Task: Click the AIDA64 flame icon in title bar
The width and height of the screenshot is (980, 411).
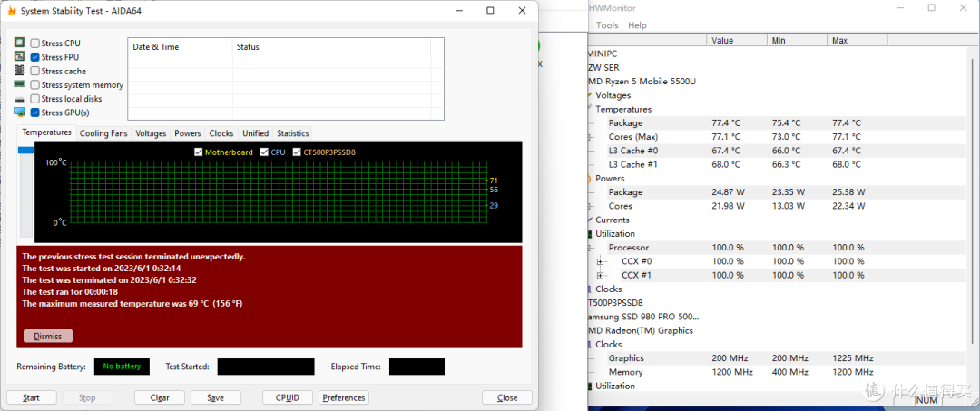Action: pos(11,11)
